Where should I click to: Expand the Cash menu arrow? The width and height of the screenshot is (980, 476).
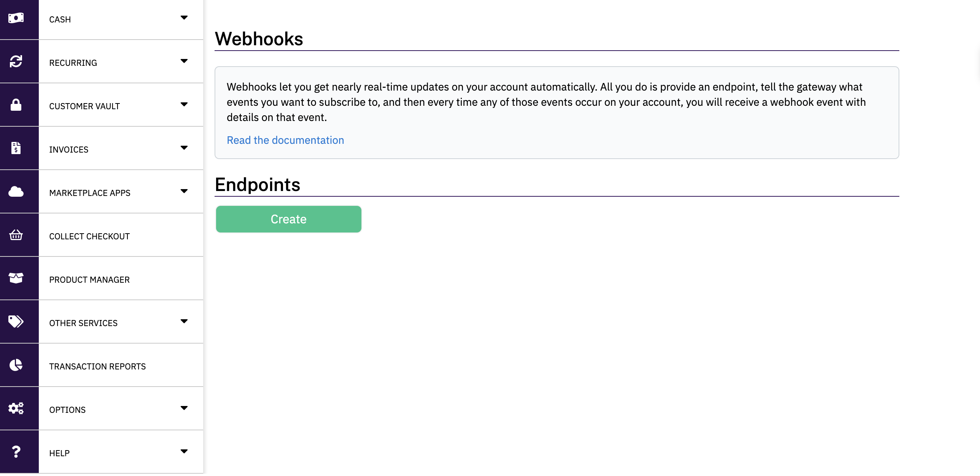[x=184, y=18]
